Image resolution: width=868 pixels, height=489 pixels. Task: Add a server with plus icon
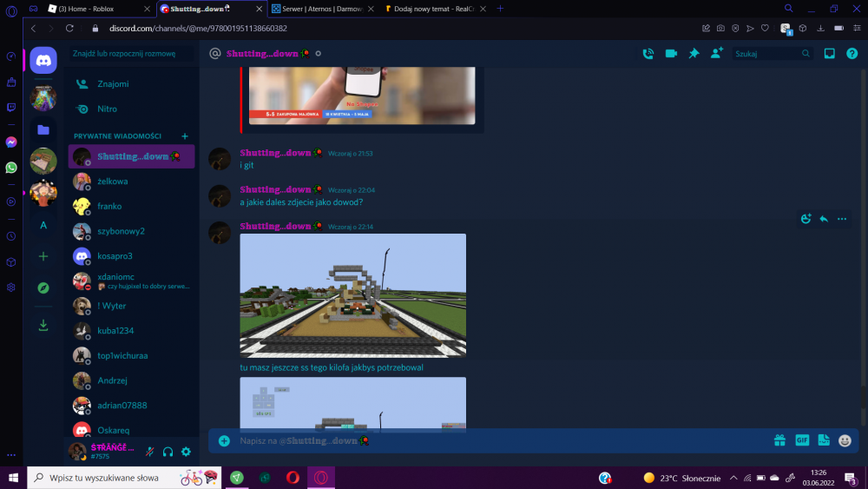coord(43,256)
